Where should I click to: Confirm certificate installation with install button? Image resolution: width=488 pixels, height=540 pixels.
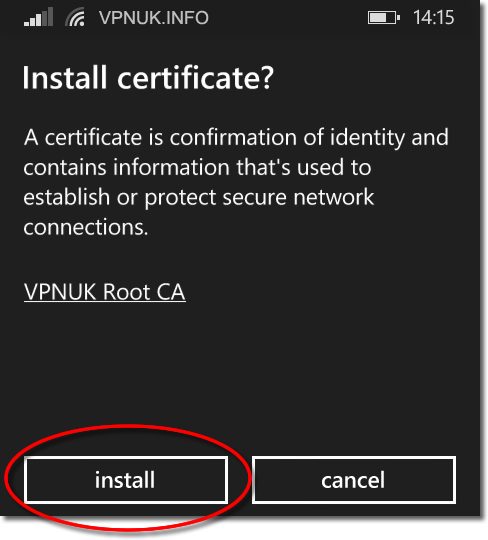tap(126, 480)
